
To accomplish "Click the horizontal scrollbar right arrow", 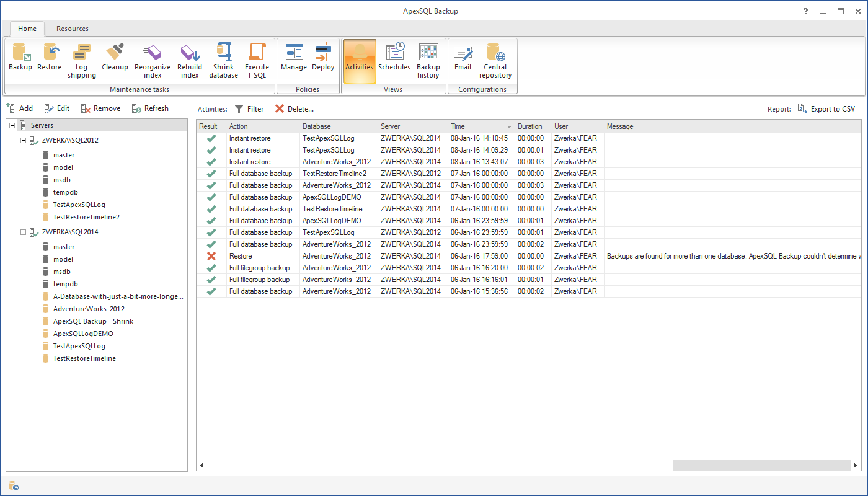I will [x=856, y=465].
